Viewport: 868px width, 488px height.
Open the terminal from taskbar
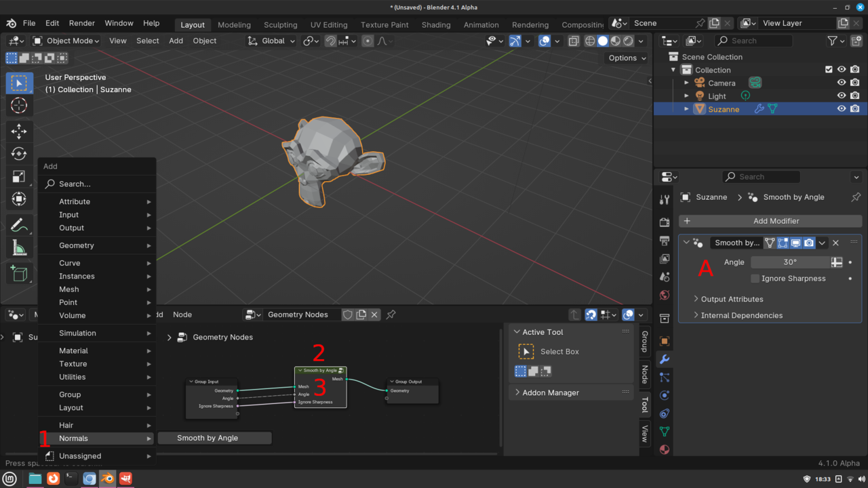tap(71, 479)
